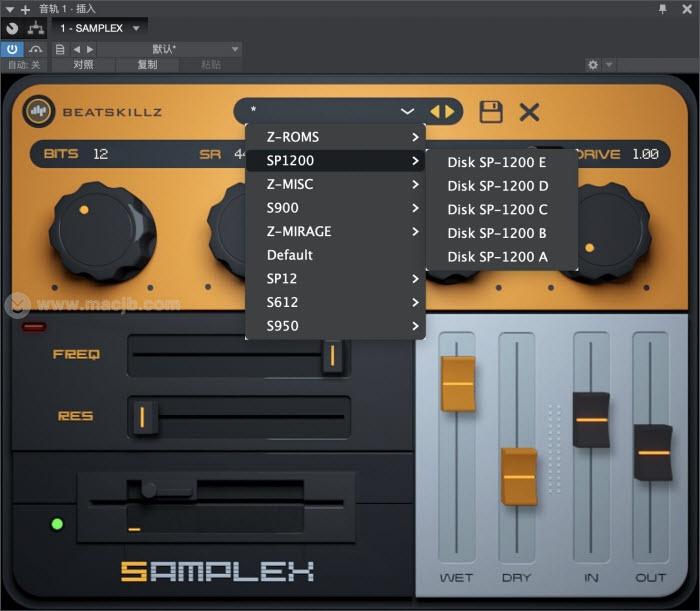Expand the Z-MIRAGE submenu
Image resolution: width=700 pixels, height=611 pixels.
pyautogui.click(x=335, y=231)
